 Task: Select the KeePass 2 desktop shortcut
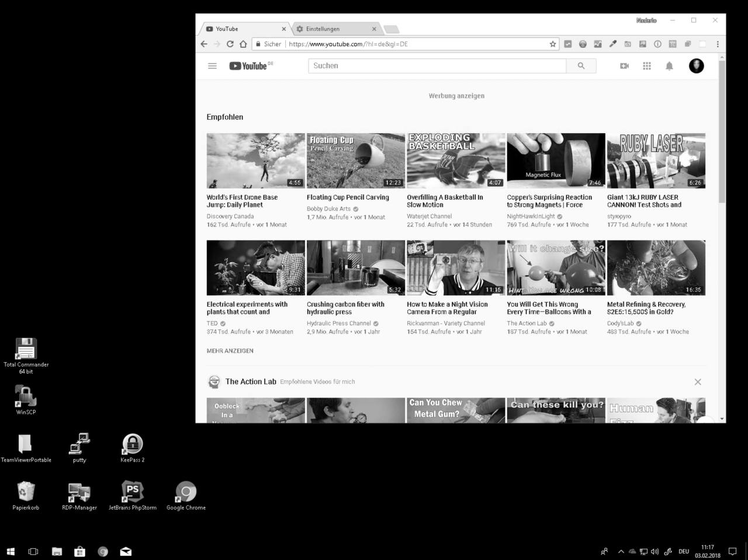[x=133, y=448]
